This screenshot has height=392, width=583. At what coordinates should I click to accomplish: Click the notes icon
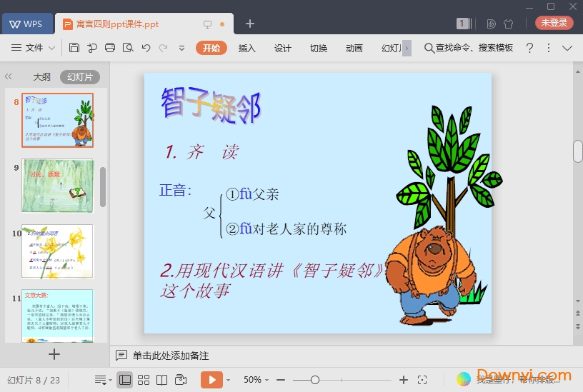coord(121,355)
